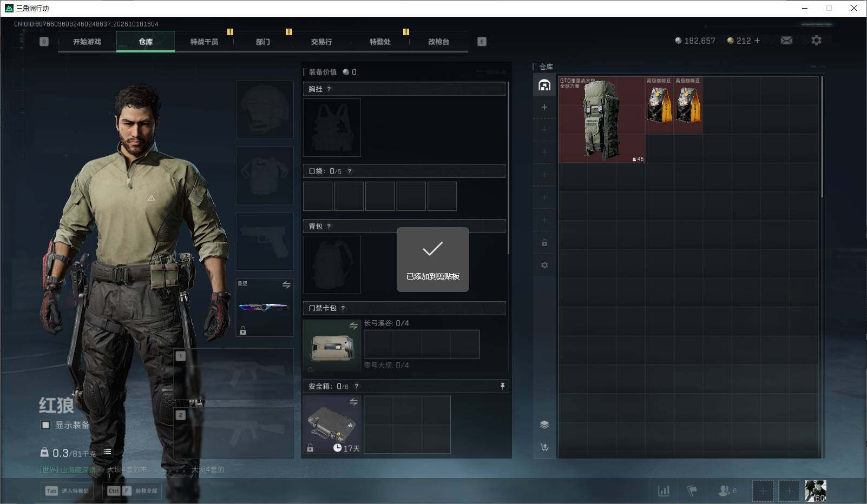Screen dimensions: 867x504
Task: Click the stack layers icon in warehouse sidebar
Action: [x=544, y=425]
